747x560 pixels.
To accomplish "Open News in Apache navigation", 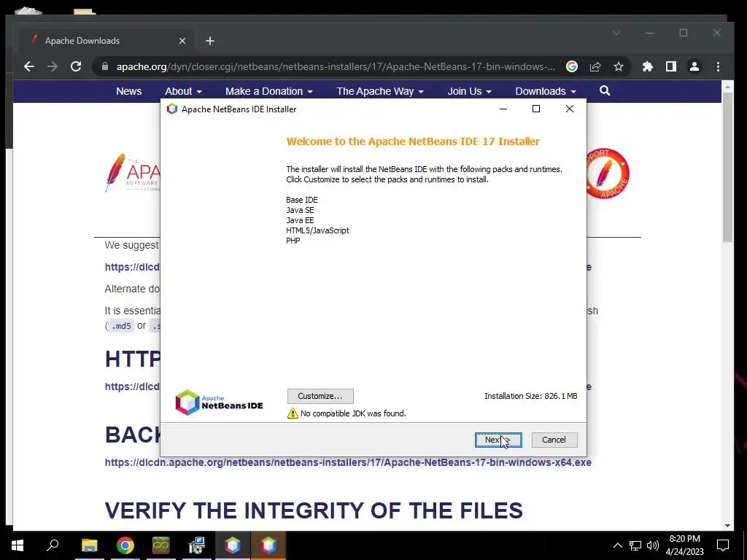I will point(128,91).
